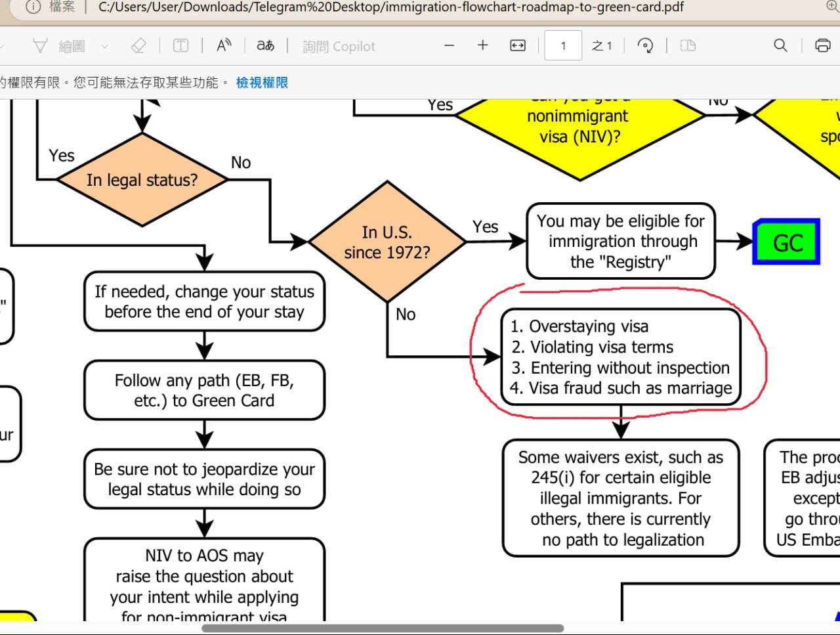
Task: Start Read aloud in PDF toolbar
Action: [224, 46]
